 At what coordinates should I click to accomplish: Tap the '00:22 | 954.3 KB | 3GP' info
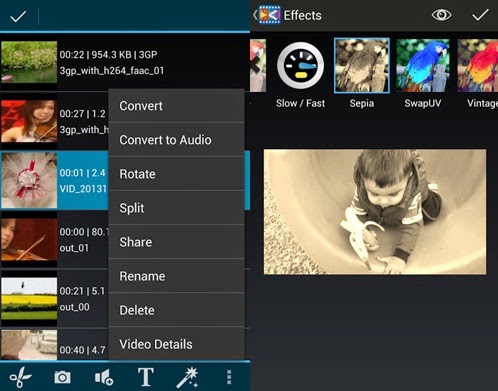(108, 55)
